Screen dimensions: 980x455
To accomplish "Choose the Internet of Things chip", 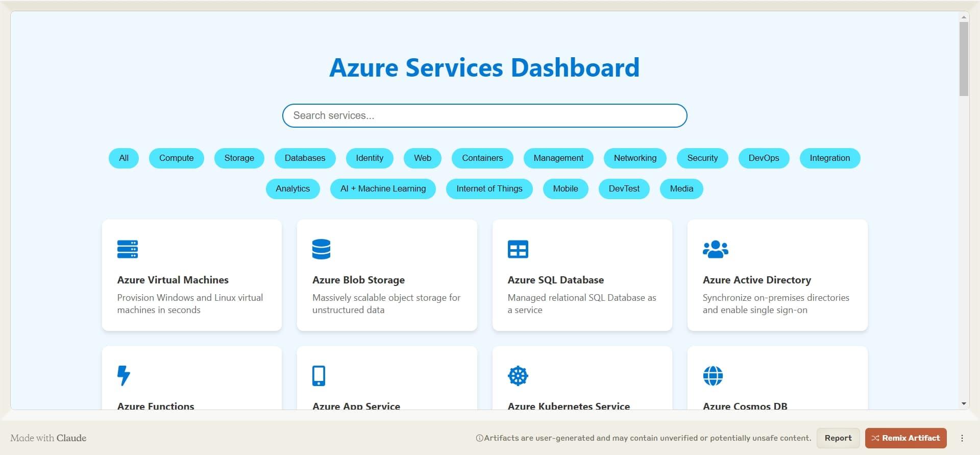I will [x=489, y=189].
